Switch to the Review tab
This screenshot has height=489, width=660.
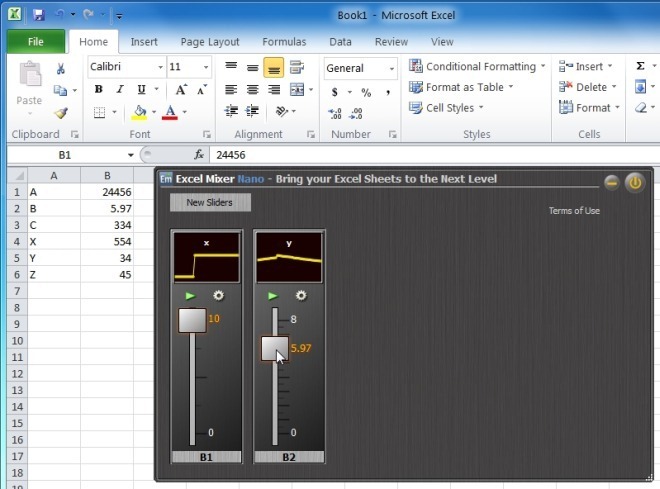click(x=391, y=42)
